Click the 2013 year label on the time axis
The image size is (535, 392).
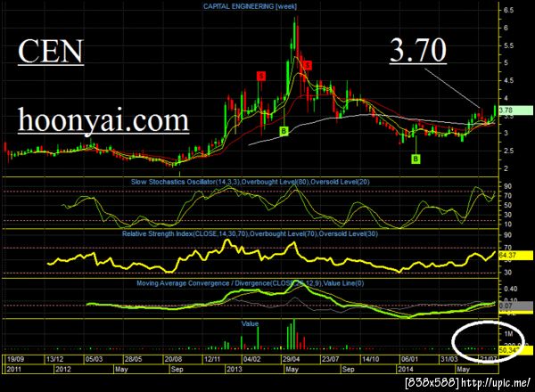(x=235, y=369)
